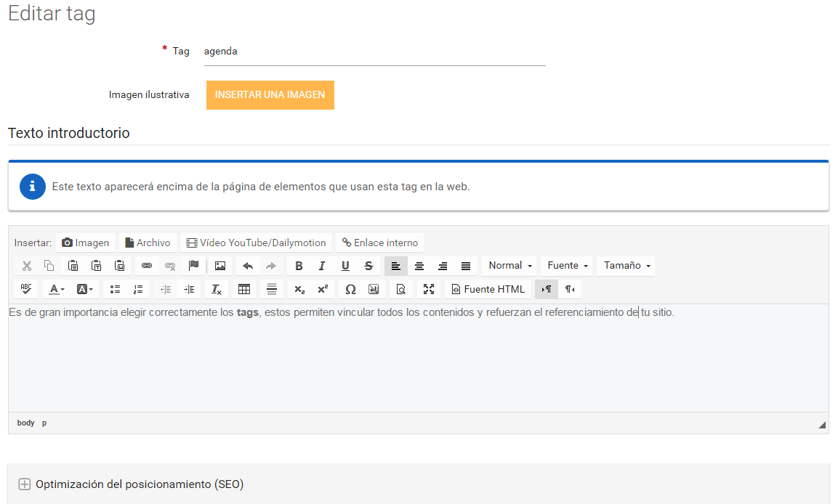Open the Fuente font dropdown
This screenshot has width=838, height=504.
[x=568, y=266]
